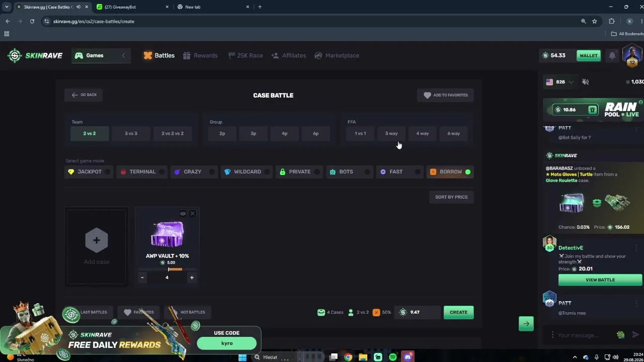Click the green arrow chat collapse button

pyautogui.click(x=526, y=324)
